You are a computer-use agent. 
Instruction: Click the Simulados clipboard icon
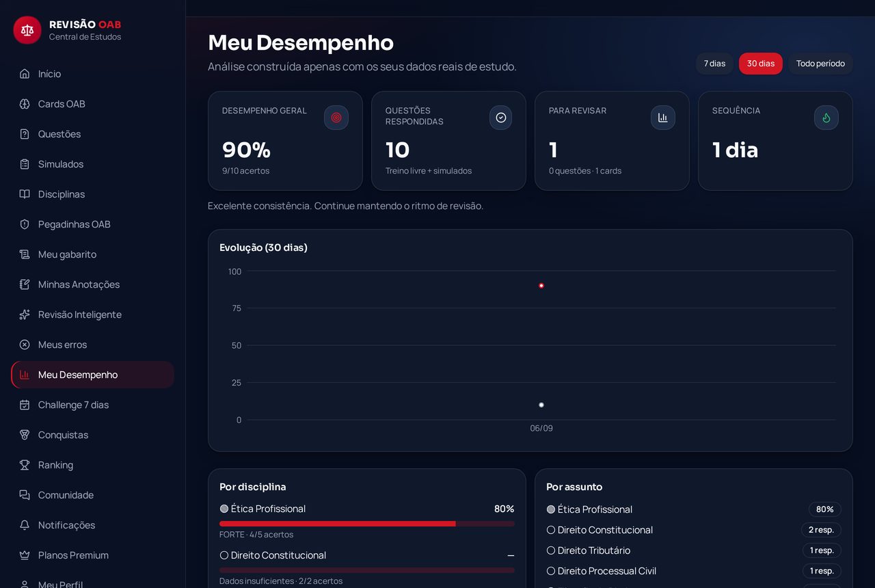pos(25,164)
